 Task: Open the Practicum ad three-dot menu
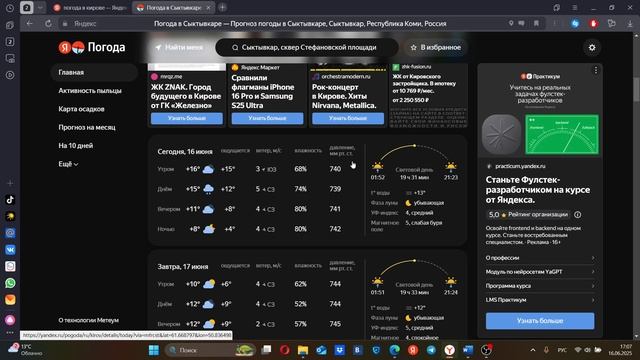pyautogui.click(x=596, y=70)
